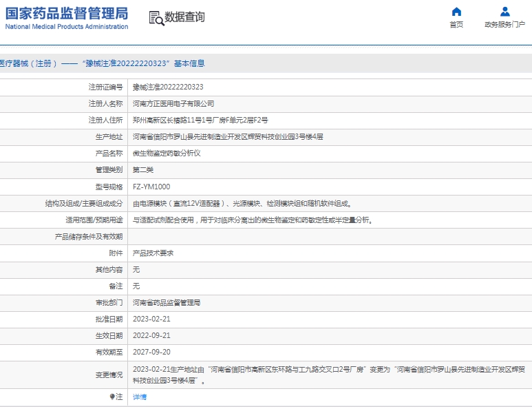Select the 基本信息 section header
Image resolution: width=532 pixels, height=411 pixels.
[189, 63]
